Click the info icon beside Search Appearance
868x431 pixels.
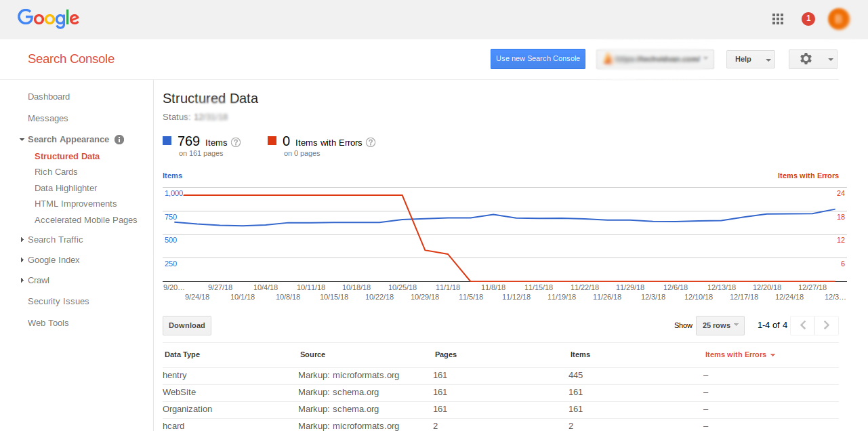point(119,140)
